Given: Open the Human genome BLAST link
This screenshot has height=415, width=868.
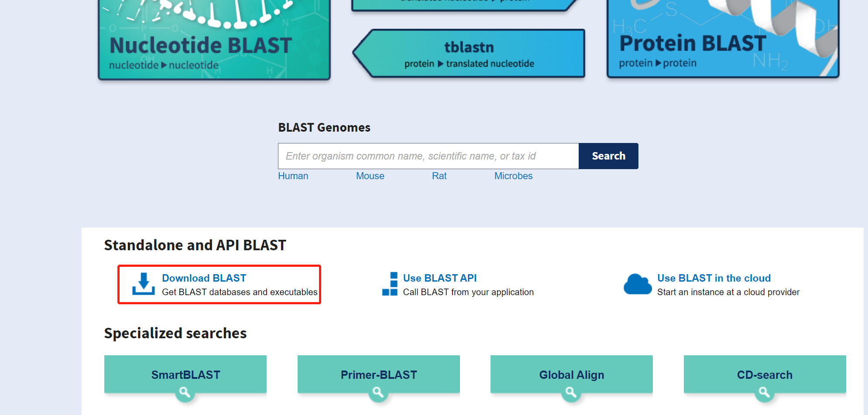Looking at the screenshot, I should tap(293, 176).
